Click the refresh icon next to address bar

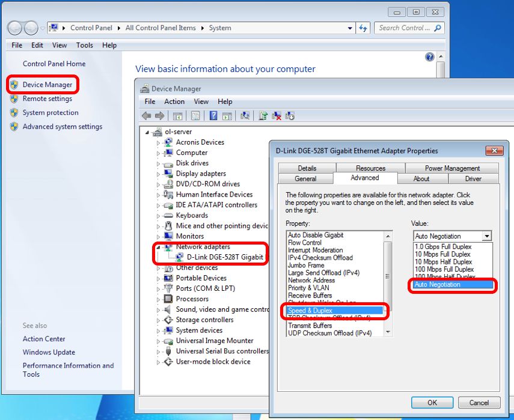click(363, 28)
